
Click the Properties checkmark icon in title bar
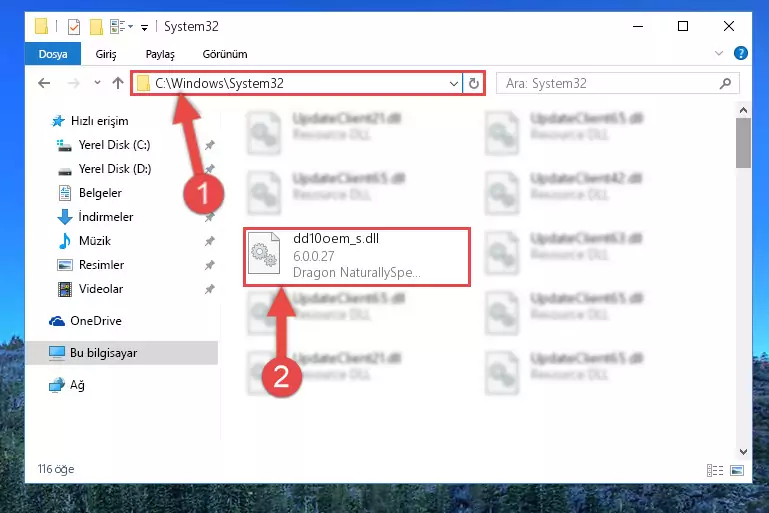coord(74,26)
